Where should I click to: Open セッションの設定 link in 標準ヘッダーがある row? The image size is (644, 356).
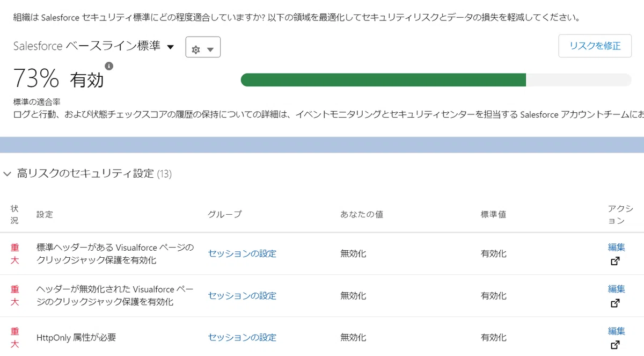click(242, 253)
